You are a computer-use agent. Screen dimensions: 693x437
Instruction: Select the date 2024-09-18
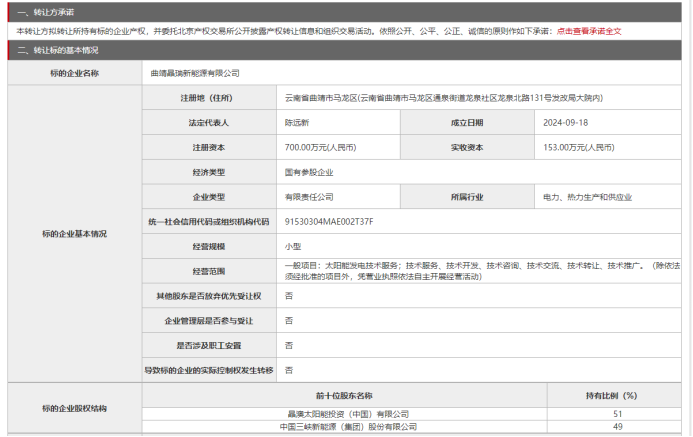pyautogui.click(x=565, y=123)
